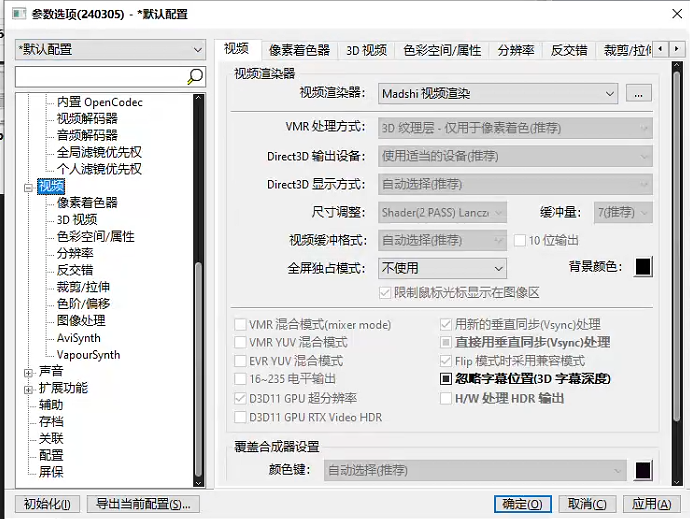Switch to the 色彩空间/属性 tab
Image resolution: width=690 pixels, height=519 pixels.
point(441,50)
